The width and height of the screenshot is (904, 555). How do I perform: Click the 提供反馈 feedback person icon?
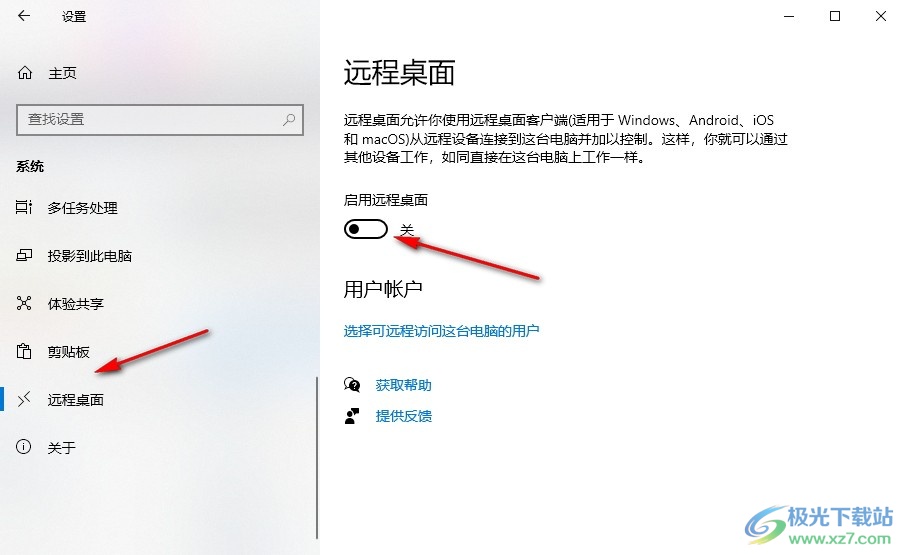click(352, 416)
